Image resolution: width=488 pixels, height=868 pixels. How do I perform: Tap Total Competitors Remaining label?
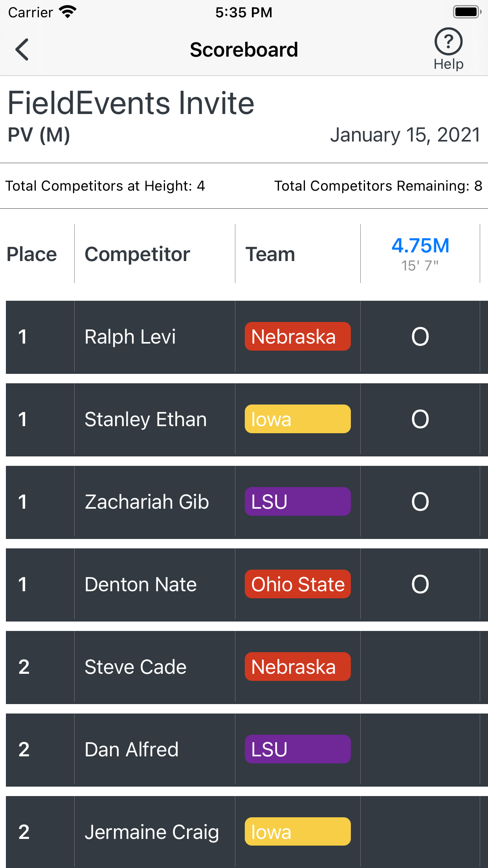[378, 186]
